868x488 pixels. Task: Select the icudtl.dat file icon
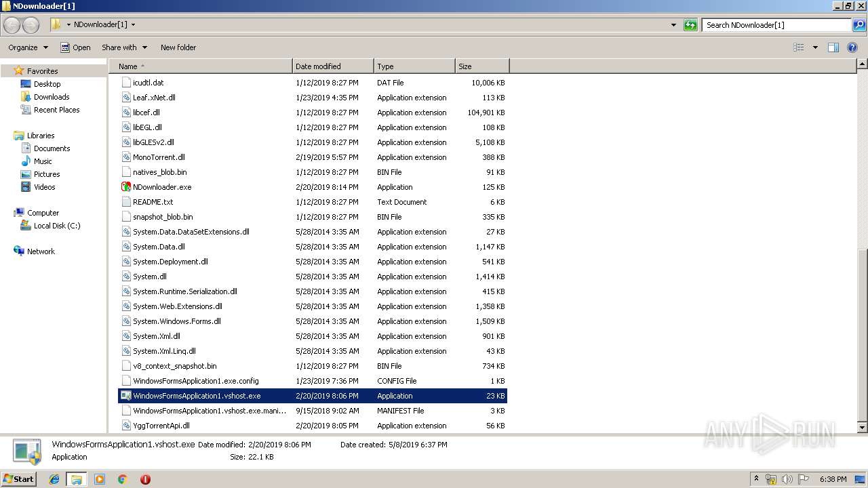click(126, 83)
